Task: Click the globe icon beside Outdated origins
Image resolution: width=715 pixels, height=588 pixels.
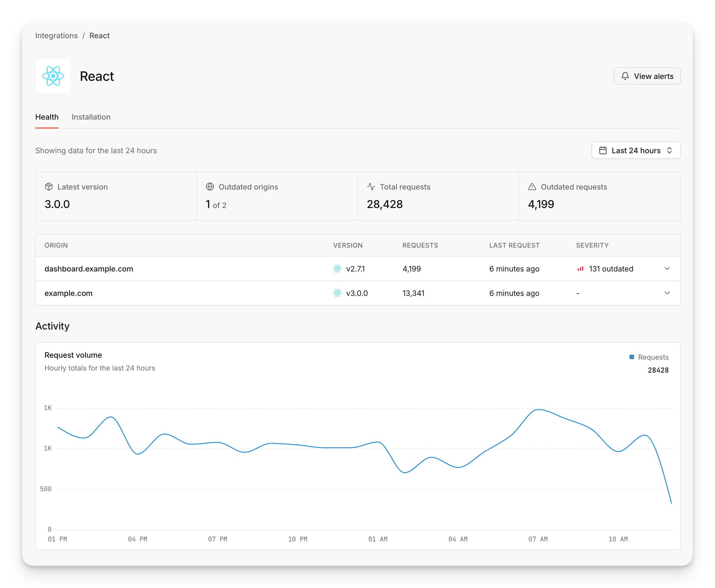Action: [x=210, y=187]
